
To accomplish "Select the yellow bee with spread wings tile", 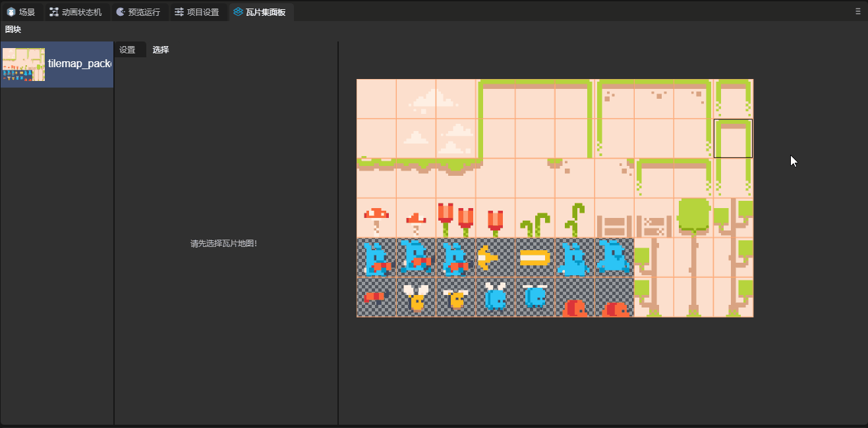I will pyautogui.click(x=416, y=297).
